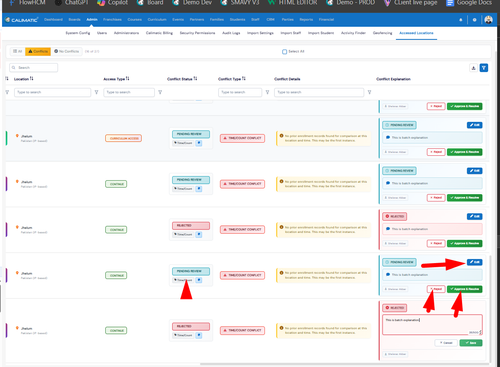Open Geofencing tab
The height and width of the screenshot is (367, 500).
point(382,33)
